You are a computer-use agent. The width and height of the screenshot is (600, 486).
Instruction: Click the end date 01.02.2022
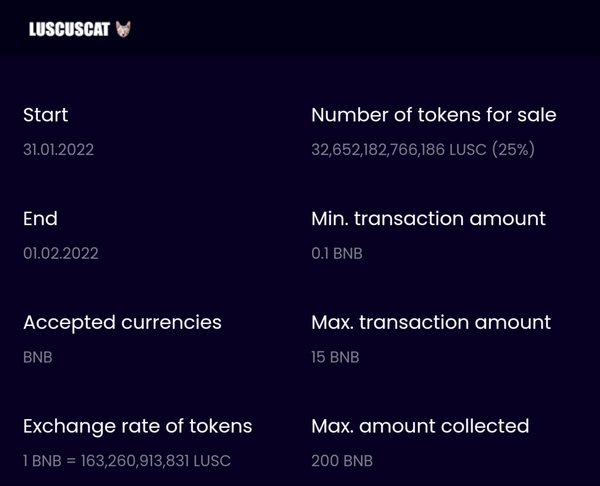[x=61, y=253]
